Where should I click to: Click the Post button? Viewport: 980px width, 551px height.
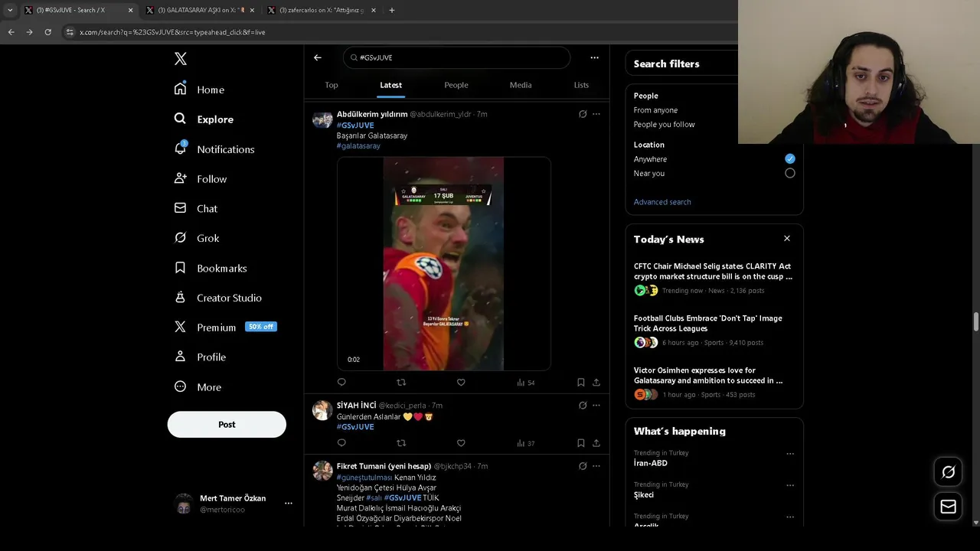click(x=227, y=425)
